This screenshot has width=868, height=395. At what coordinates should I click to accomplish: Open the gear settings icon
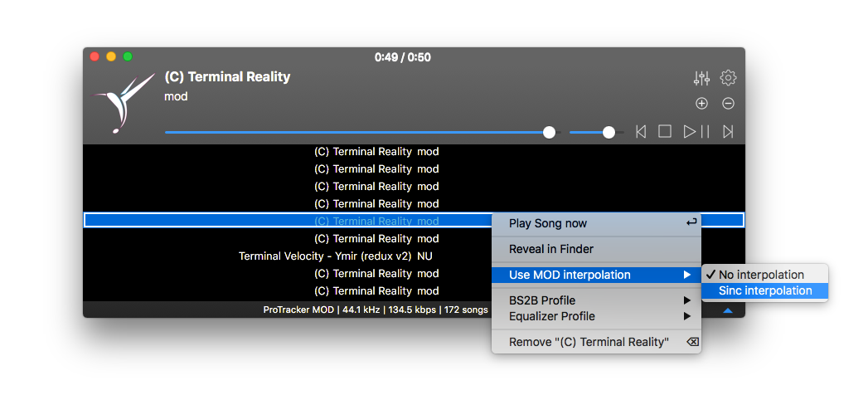(x=728, y=77)
